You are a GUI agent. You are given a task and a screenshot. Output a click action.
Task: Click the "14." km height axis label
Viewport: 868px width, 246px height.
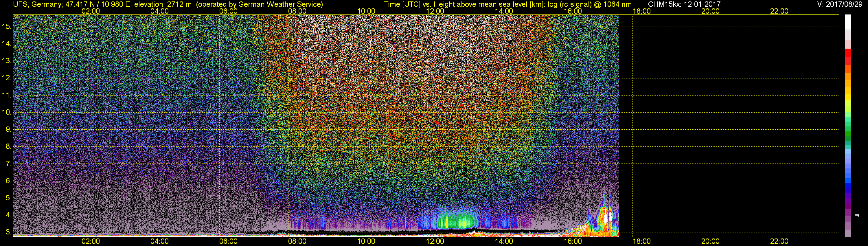pos(6,44)
